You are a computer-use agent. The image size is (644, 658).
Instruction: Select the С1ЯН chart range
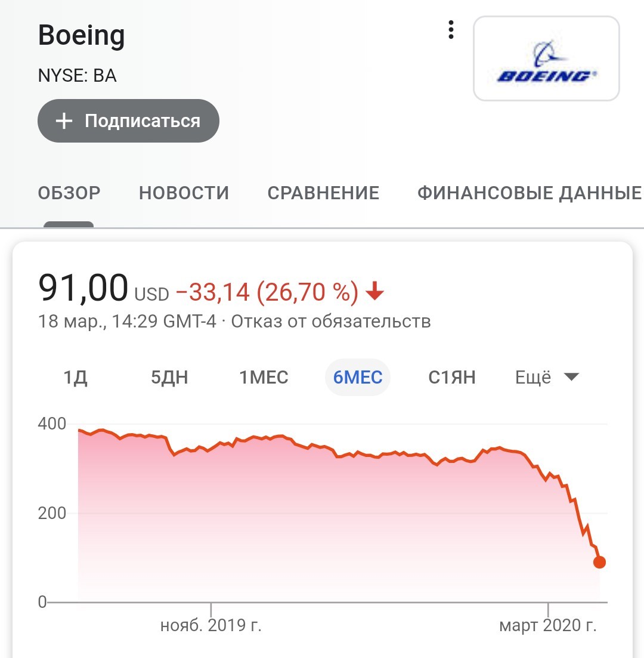(x=452, y=377)
